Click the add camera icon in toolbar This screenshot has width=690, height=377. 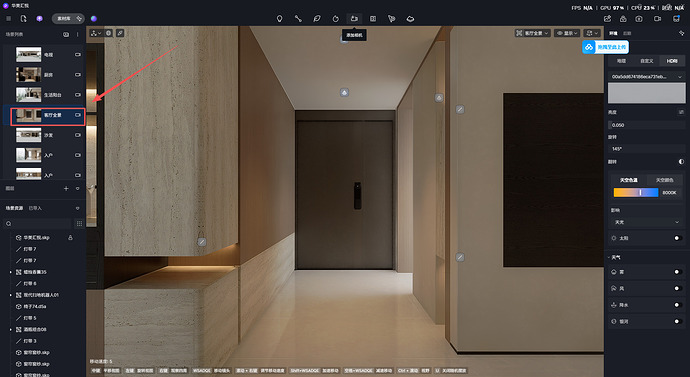click(354, 18)
